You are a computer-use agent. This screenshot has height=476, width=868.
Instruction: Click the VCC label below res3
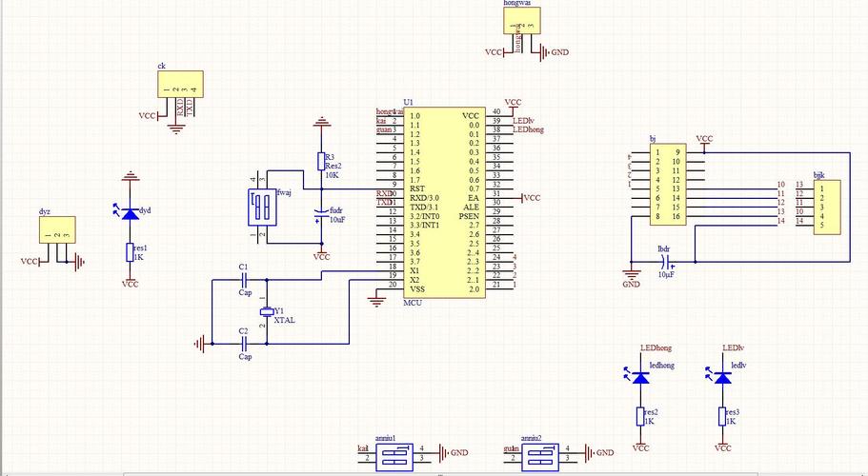point(722,448)
